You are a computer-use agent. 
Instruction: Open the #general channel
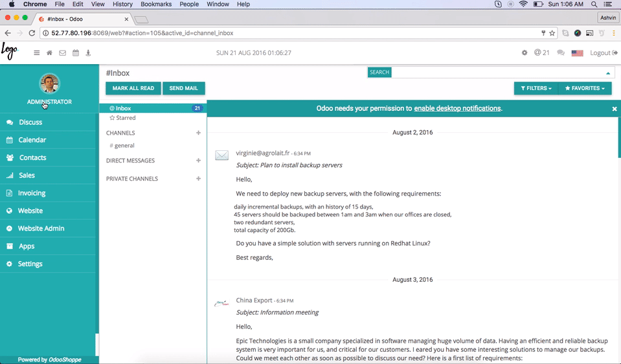tap(122, 145)
